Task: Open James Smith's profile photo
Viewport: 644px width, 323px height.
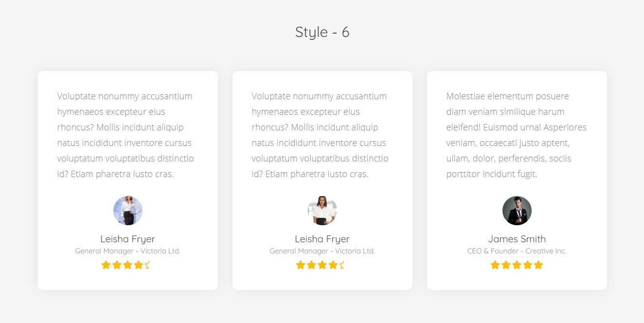Action: 517,211
